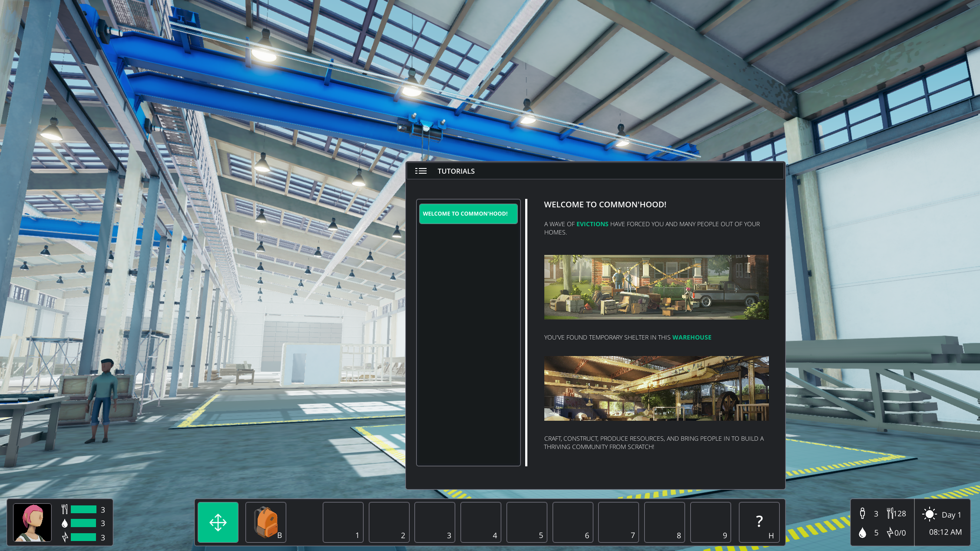980x551 pixels.
Task: Click the pink-haired character portrait
Action: click(32, 522)
